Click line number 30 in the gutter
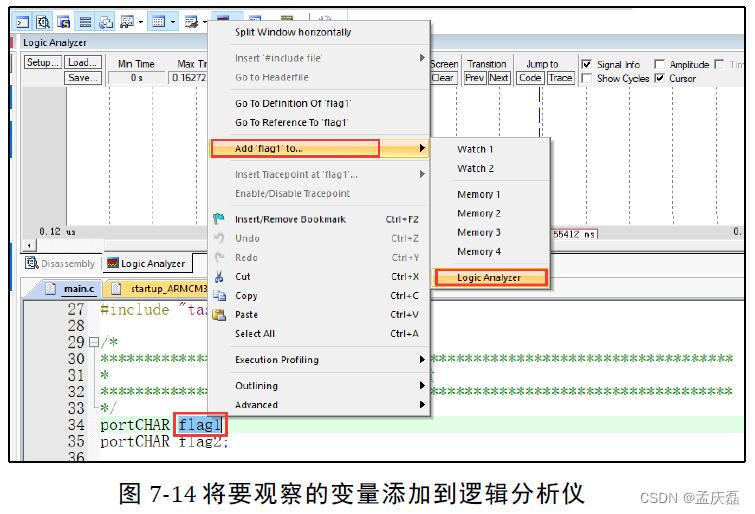Viewport: 755px width, 514px height. tap(76, 359)
